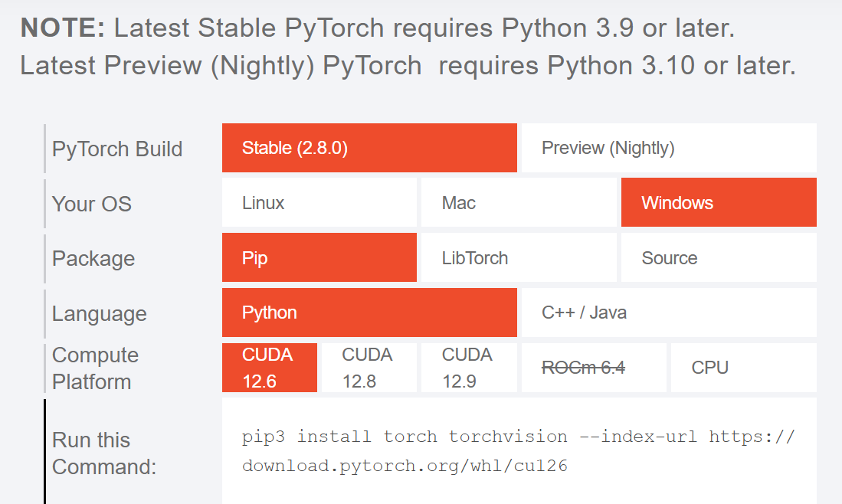Viewport: 842px width, 504px height.
Task: Choose Linux as your OS
Action: coord(319,203)
